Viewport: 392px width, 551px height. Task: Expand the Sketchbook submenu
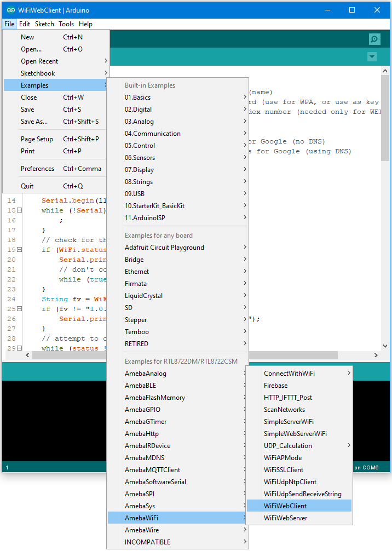[55, 73]
